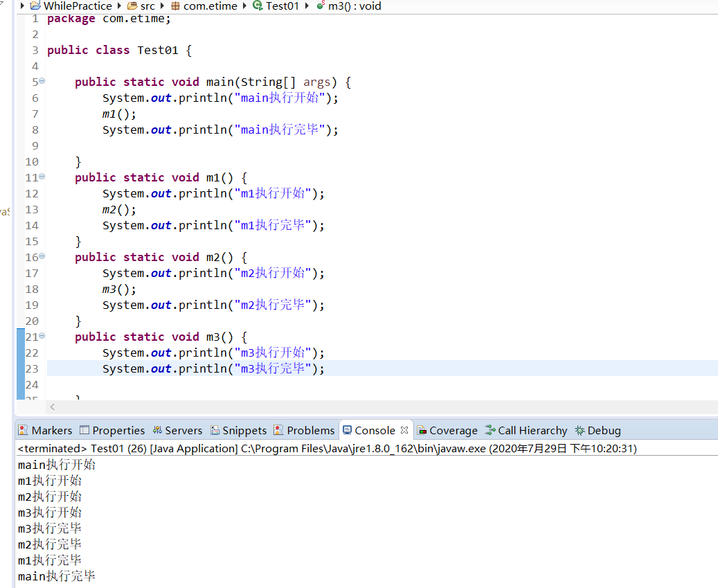Expand arrow before WhilePractice breadcrumb
This screenshot has width=718, height=588.
[22, 6]
